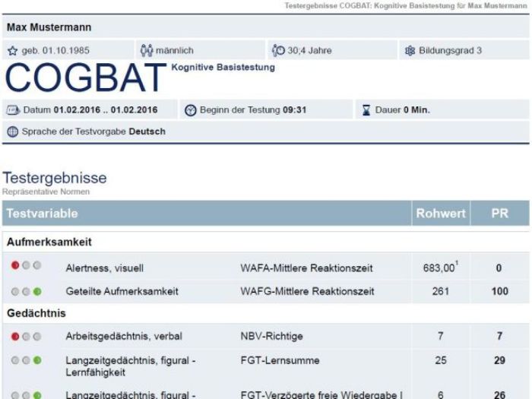The width and height of the screenshot is (532, 399).
Task: Click the NBV-Richtige variable
Action: tap(271, 336)
